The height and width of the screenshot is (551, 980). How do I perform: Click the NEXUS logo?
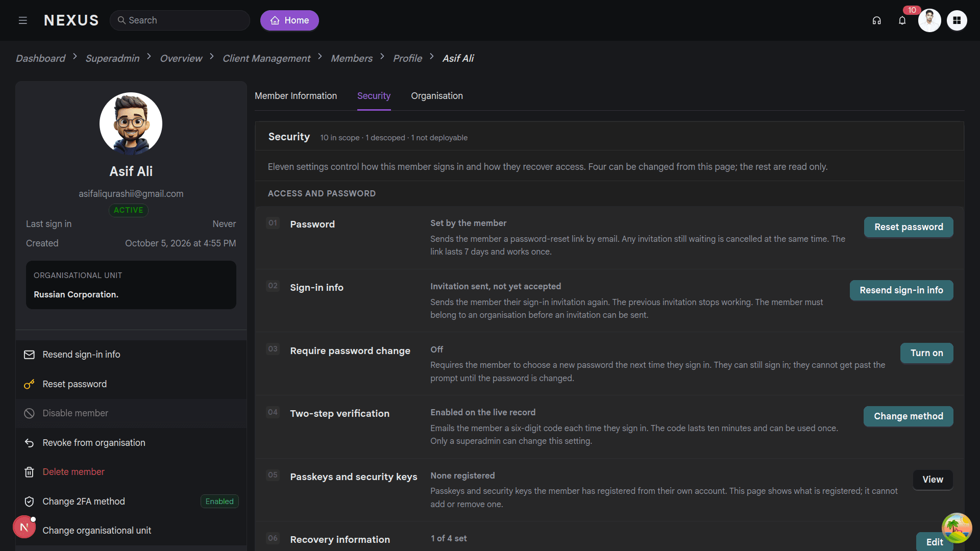click(x=71, y=20)
